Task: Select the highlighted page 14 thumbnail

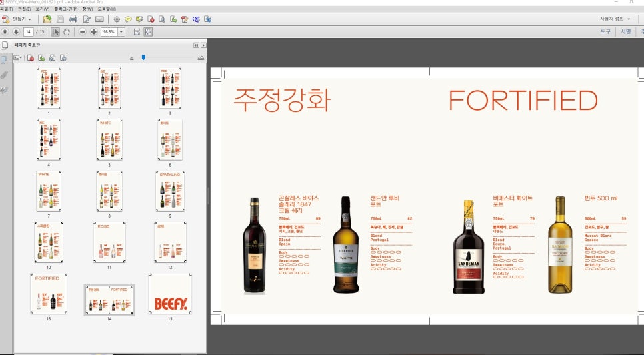Action: click(x=109, y=300)
